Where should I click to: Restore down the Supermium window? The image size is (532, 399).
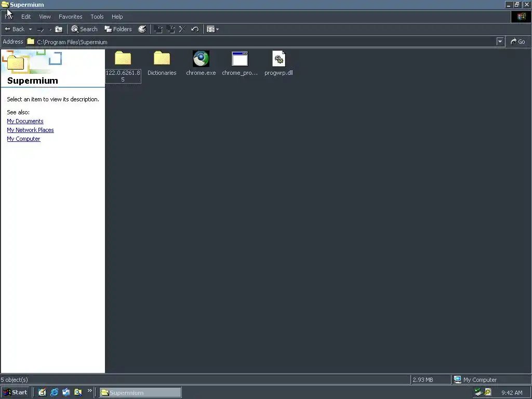tap(517, 5)
